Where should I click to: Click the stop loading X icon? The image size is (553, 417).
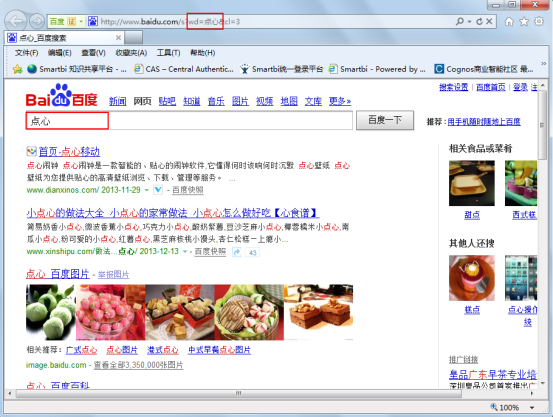489,22
